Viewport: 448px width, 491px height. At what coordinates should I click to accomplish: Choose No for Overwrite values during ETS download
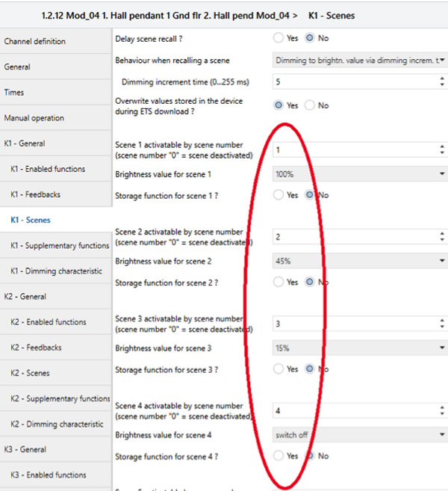[309, 105]
